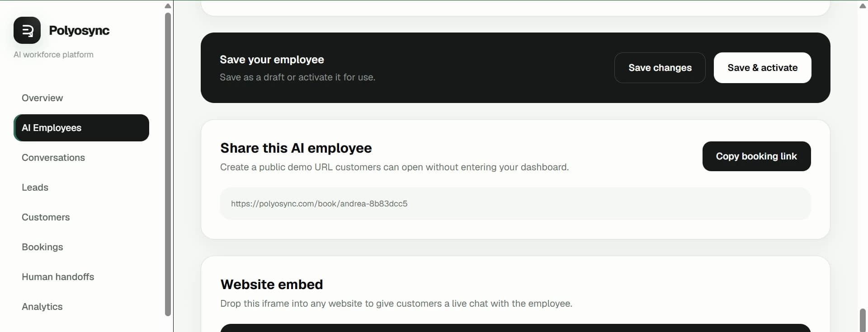Click the Save changes button
Image resolution: width=868 pixels, height=332 pixels.
[660, 68]
